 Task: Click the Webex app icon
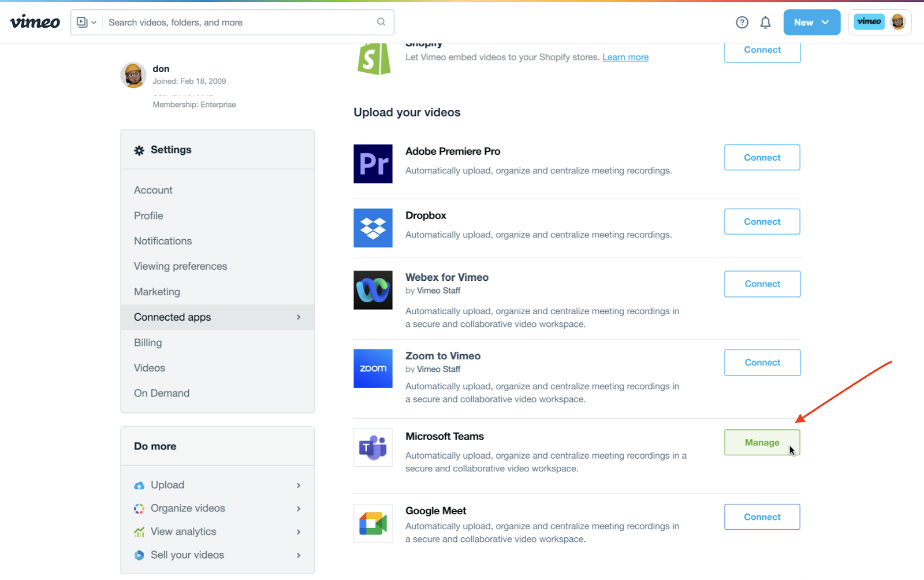point(373,290)
